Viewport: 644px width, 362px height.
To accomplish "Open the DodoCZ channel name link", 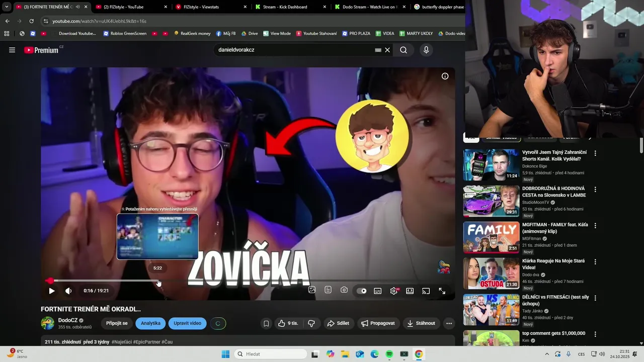I will click(x=68, y=320).
